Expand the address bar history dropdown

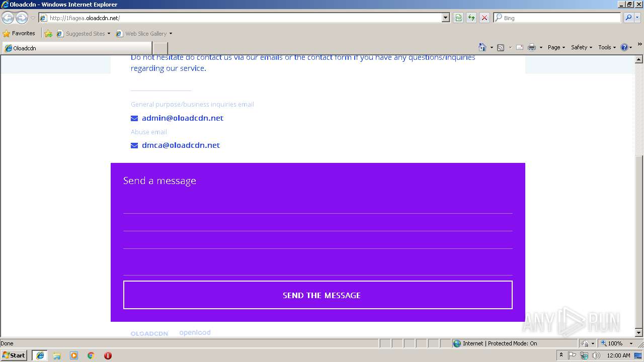click(445, 18)
